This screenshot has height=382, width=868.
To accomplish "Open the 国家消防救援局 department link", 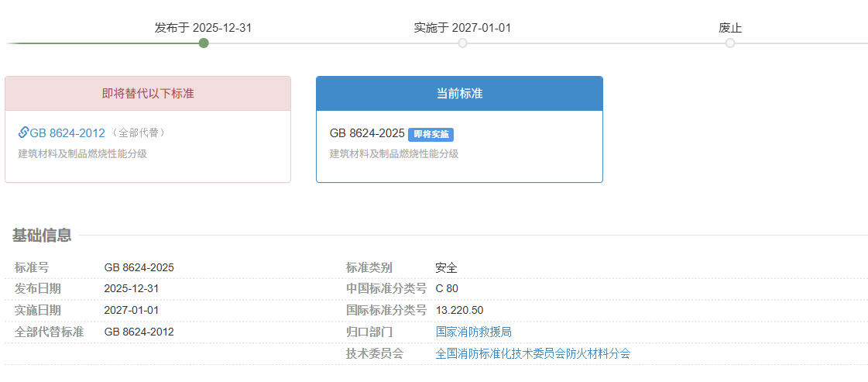I will tap(473, 332).
